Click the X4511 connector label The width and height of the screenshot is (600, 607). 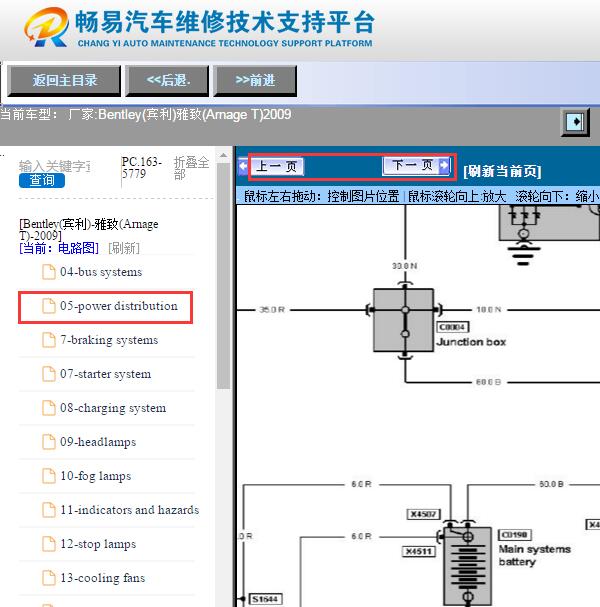pos(418,551)
